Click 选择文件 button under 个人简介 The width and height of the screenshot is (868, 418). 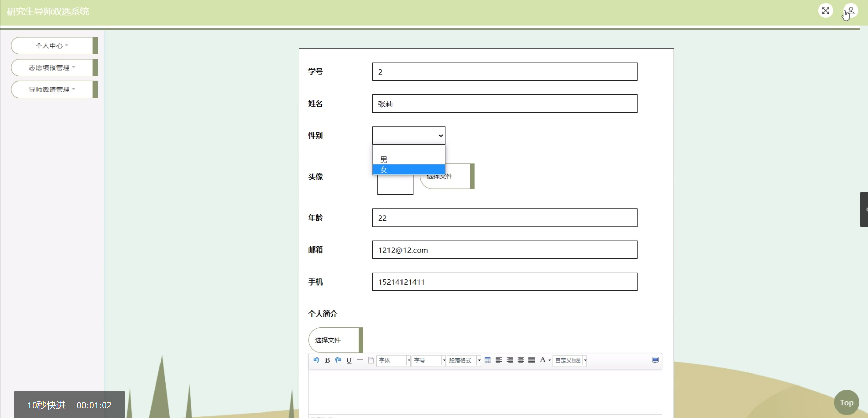[334, 340]
